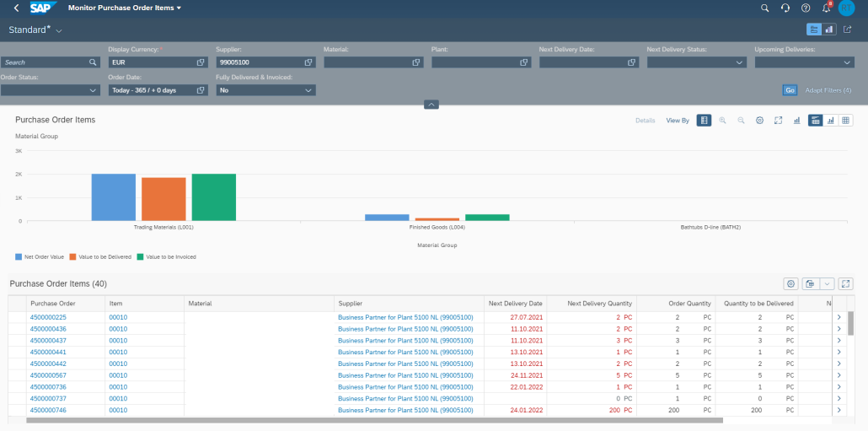Open Monitor Purchase Order Items title menu
Screen dimensions: 868x431
125,8
